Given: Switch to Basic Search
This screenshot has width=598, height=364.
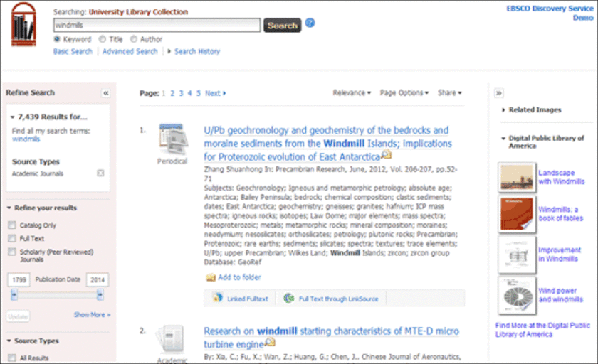Looking at the screenshot, I should [73, 51].
